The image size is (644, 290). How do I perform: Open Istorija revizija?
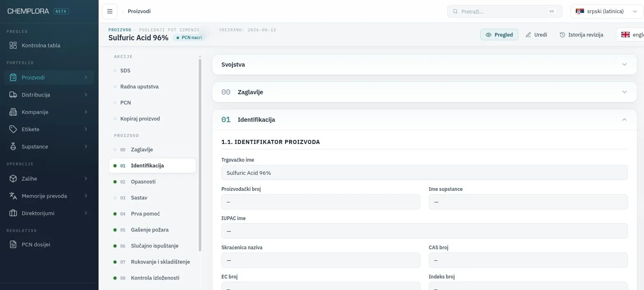click(581, 35)
